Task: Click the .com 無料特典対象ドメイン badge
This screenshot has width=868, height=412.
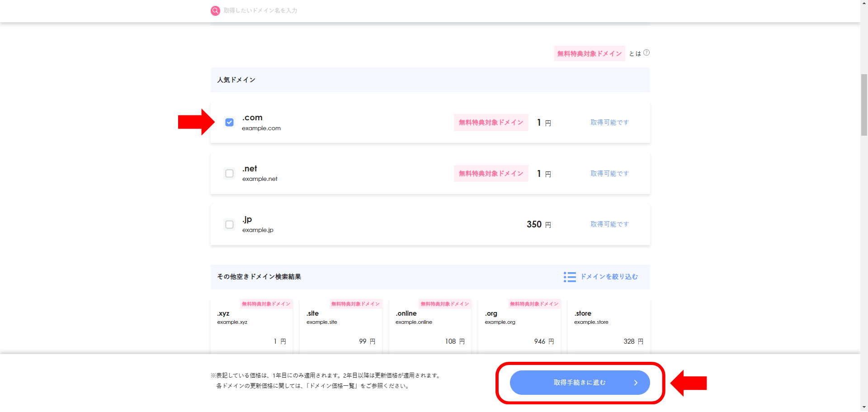Action: [x=491, y=123]
